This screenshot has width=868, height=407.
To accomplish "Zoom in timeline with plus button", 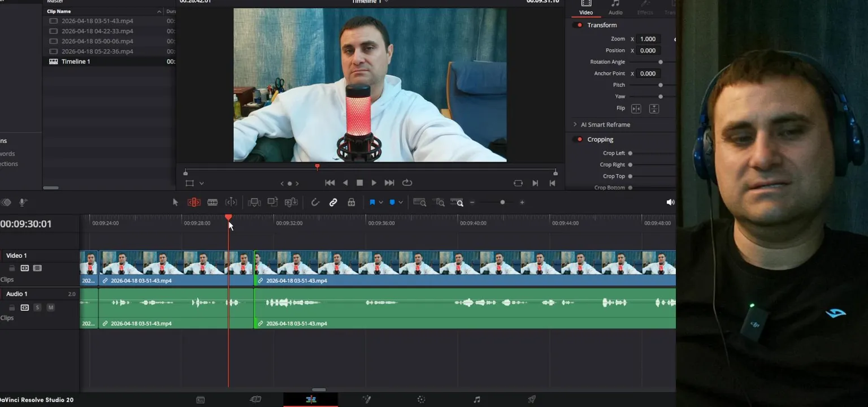I will pyautogui.click(x=522, y=202).
